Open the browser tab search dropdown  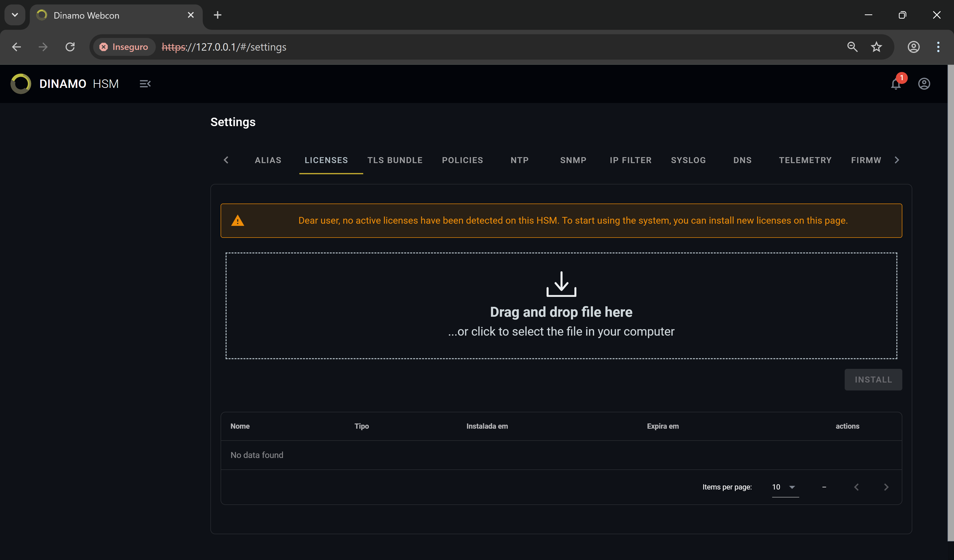(x=15, y=15)
